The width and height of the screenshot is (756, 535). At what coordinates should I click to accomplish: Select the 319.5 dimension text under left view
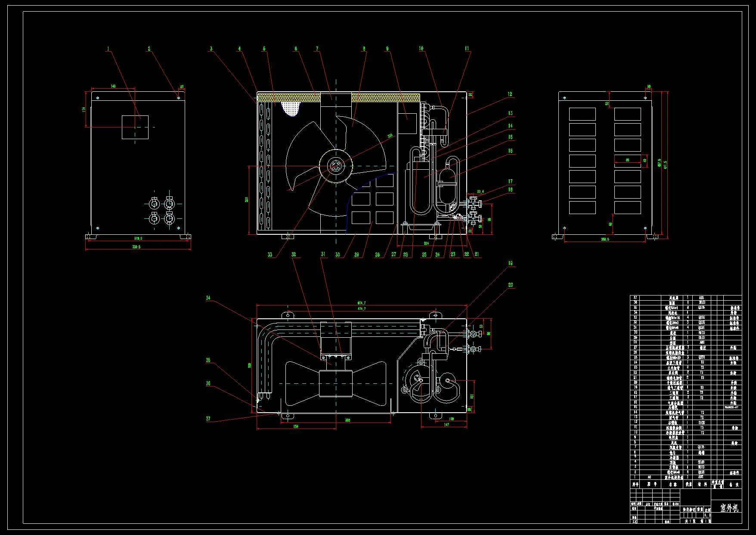coord(138,238)
